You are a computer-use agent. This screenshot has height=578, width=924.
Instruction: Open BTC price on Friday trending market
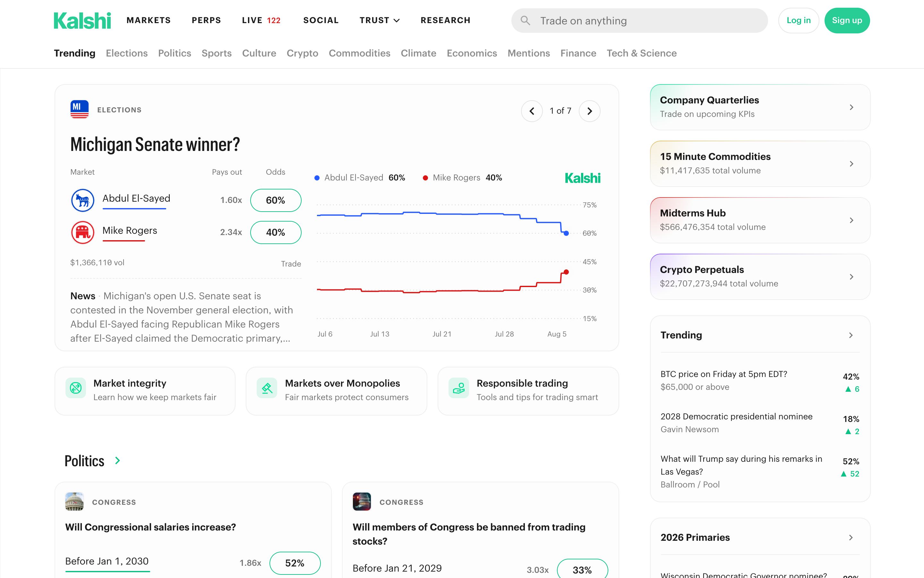(x=760, y=381)
